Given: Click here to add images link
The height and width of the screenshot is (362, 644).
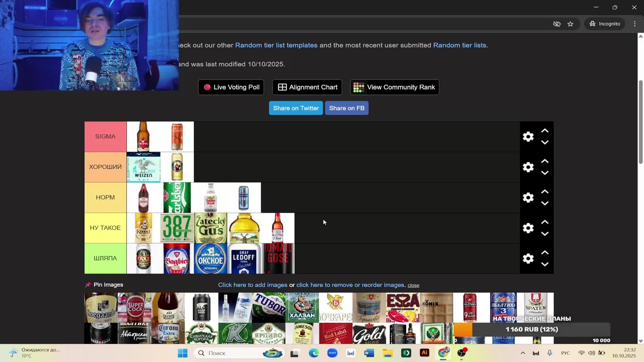Looking at the screenshot, I should point(253,285).
